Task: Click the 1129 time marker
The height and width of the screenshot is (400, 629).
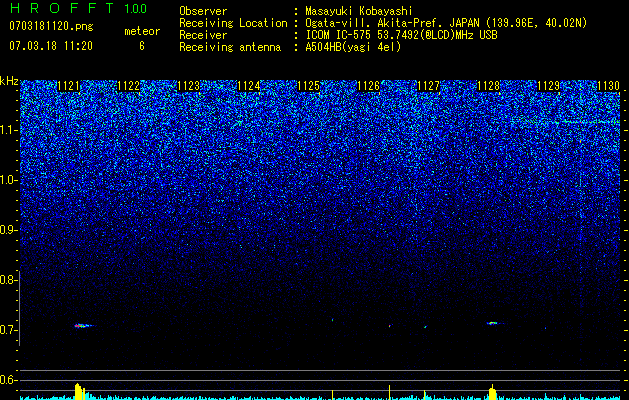Action: [x=548, y=86]
